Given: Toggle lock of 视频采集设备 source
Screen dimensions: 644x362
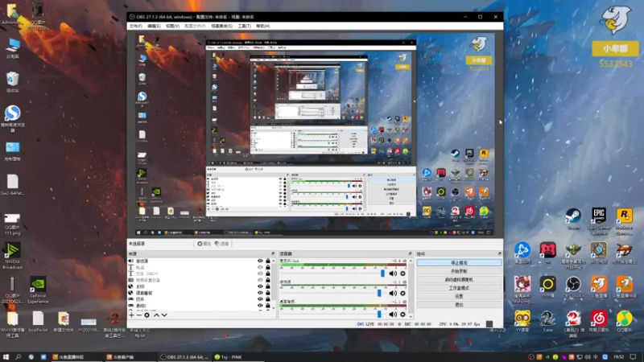Looking at the screenshot, I should point(268,280).
